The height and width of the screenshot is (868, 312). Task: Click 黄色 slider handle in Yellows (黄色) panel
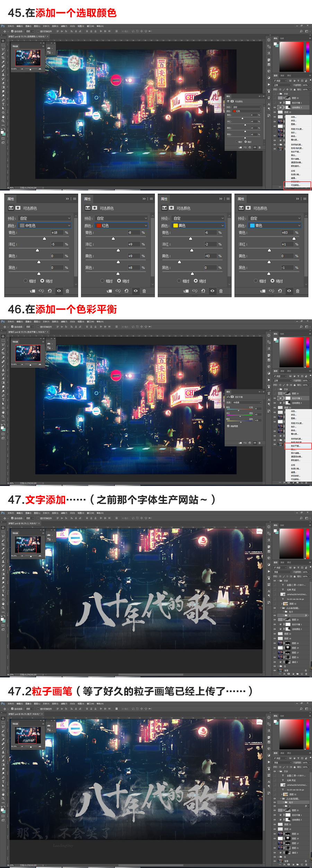179,262
